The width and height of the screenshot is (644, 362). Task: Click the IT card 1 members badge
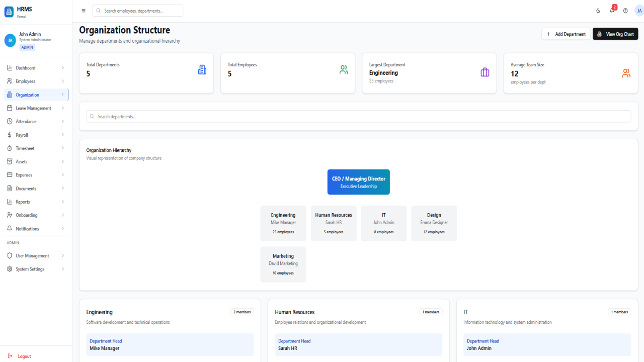pos(619,312)
